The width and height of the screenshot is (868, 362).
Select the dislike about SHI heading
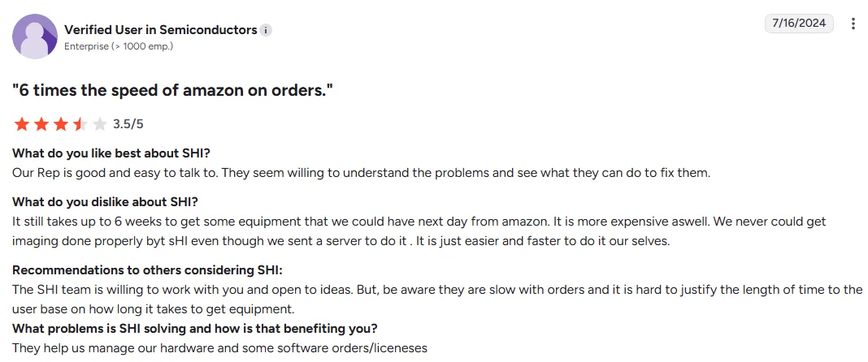[105, 202]
